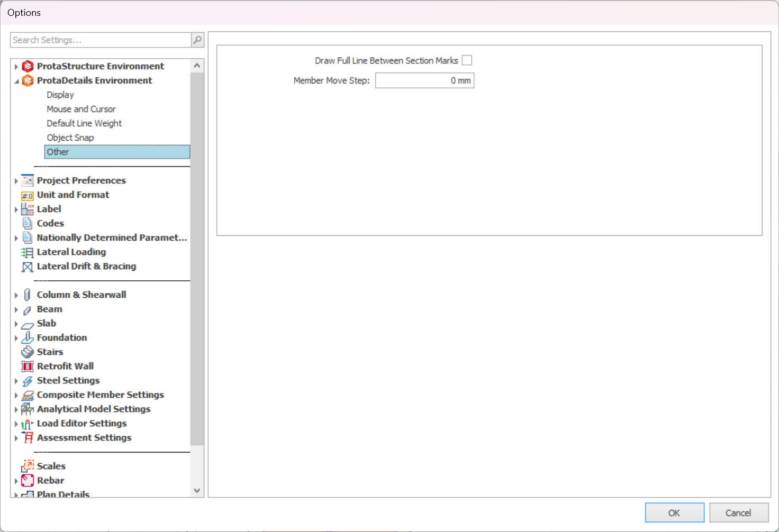Click the ProtaStructure Environment icon

(28, 66)
